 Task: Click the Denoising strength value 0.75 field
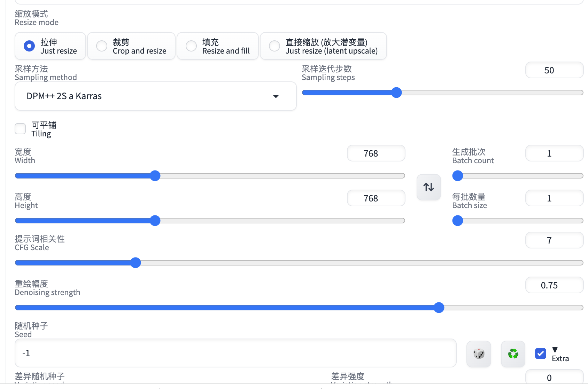click(555, 285)
